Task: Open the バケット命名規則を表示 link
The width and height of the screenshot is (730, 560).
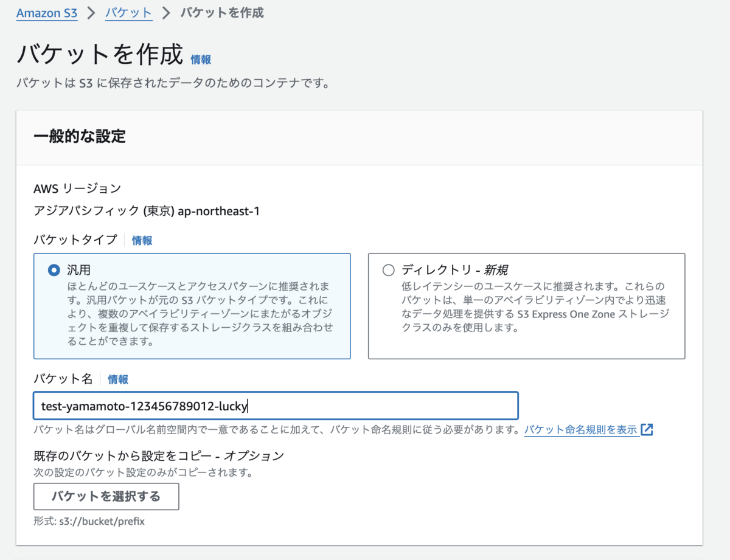Action: coord(581,430)
